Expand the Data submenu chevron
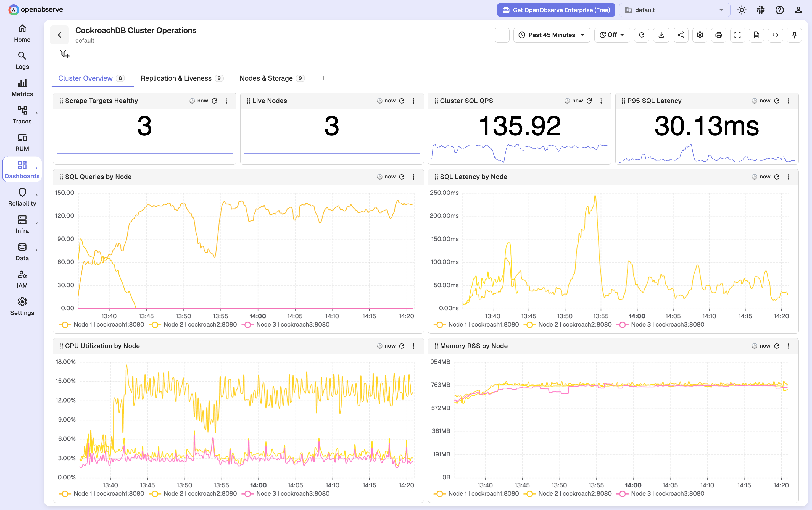Viewport: 812px width, 510px height. pos(36,250)
